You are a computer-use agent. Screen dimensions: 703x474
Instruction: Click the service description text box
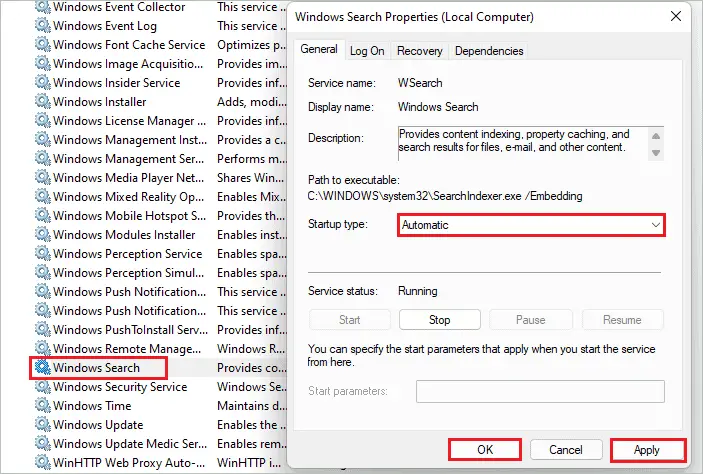coord(531,144)
